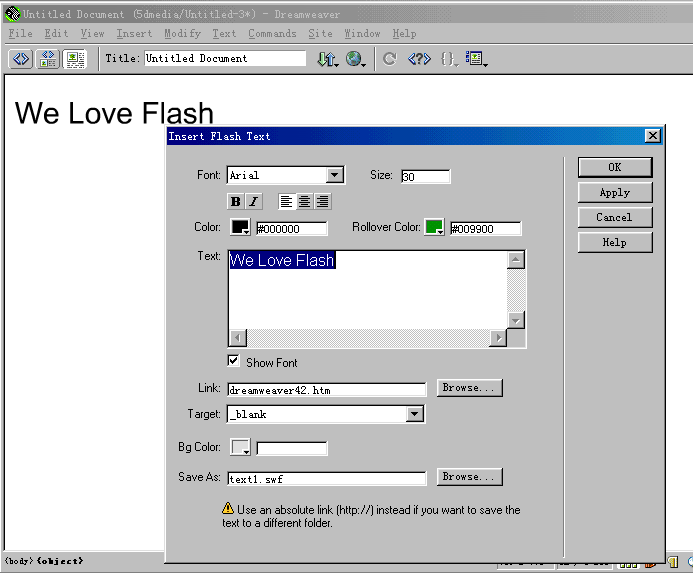The height and width of the screenshot is (573, 693).
Task: Select the <body> tag in status bar
Action: coord(19,561)
